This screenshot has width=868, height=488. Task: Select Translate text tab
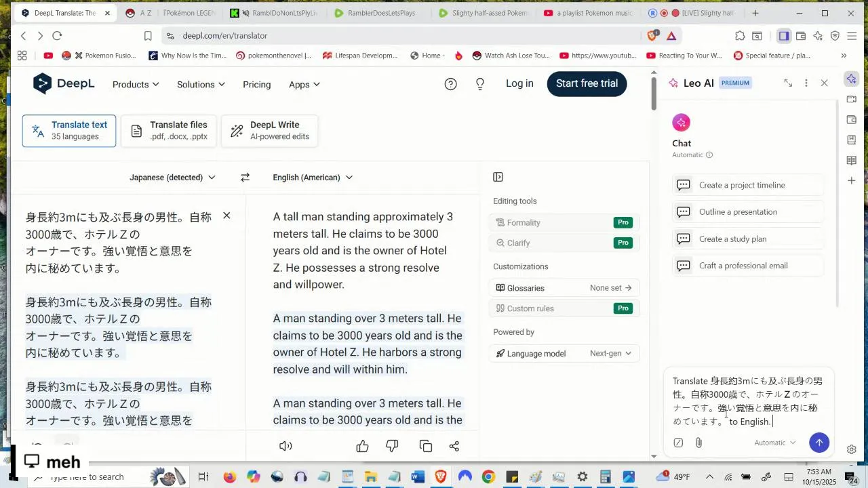[69, 131]
